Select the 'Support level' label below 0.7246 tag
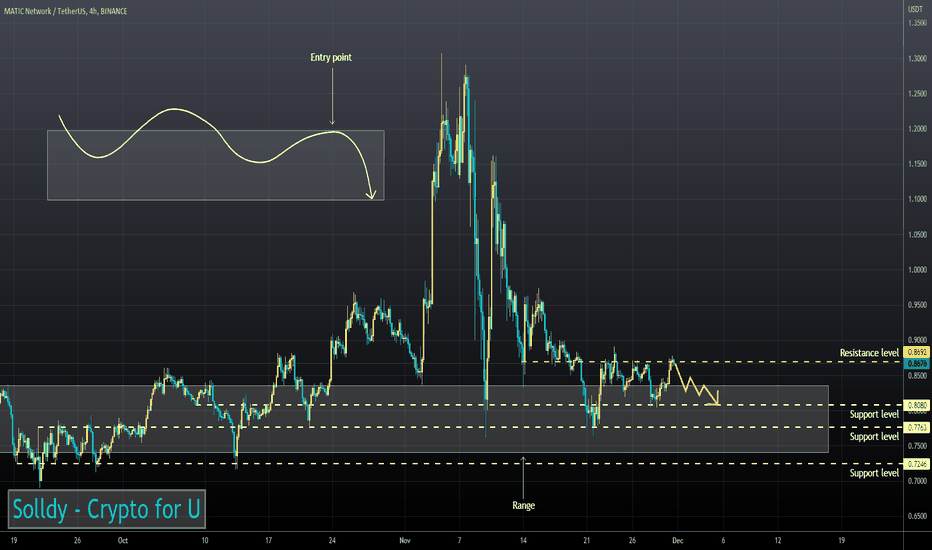The width and height of the screenshot is (932, 550). [x=874, y=473]
